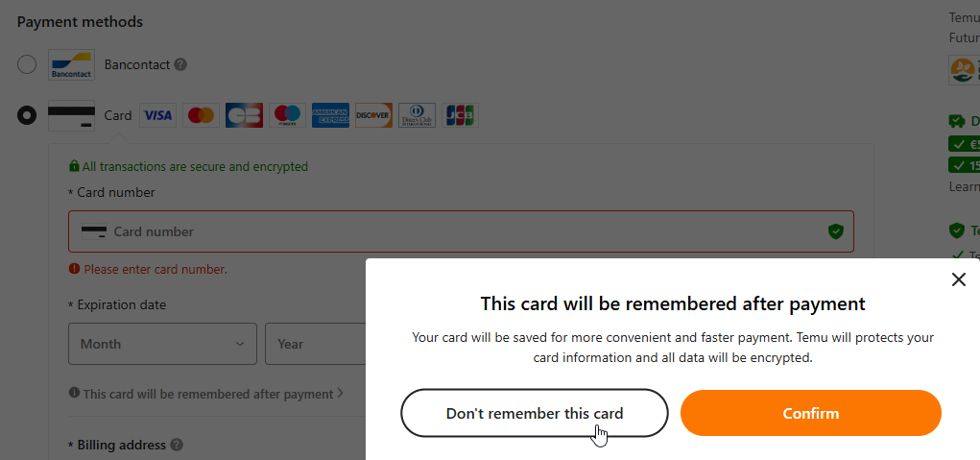This screenshot has height=460, width=980.
Task: Click the Billing address help icon
Action: coord(177,445)
